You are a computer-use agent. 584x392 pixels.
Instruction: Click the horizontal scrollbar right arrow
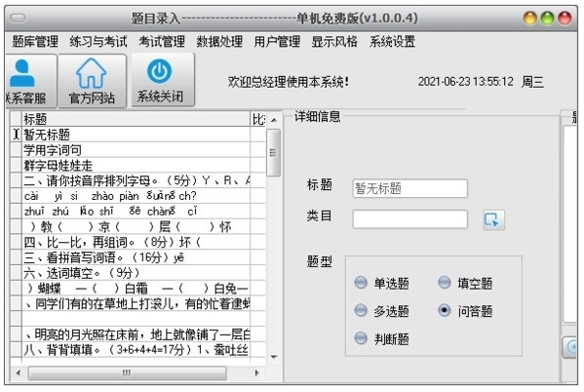click(256, 372)
